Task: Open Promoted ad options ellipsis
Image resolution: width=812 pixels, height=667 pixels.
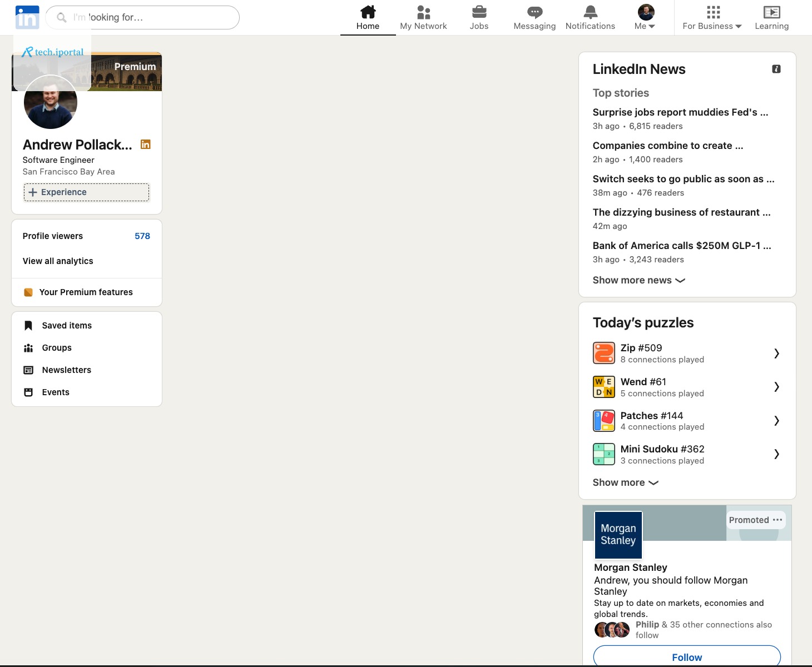Action: 778,520
